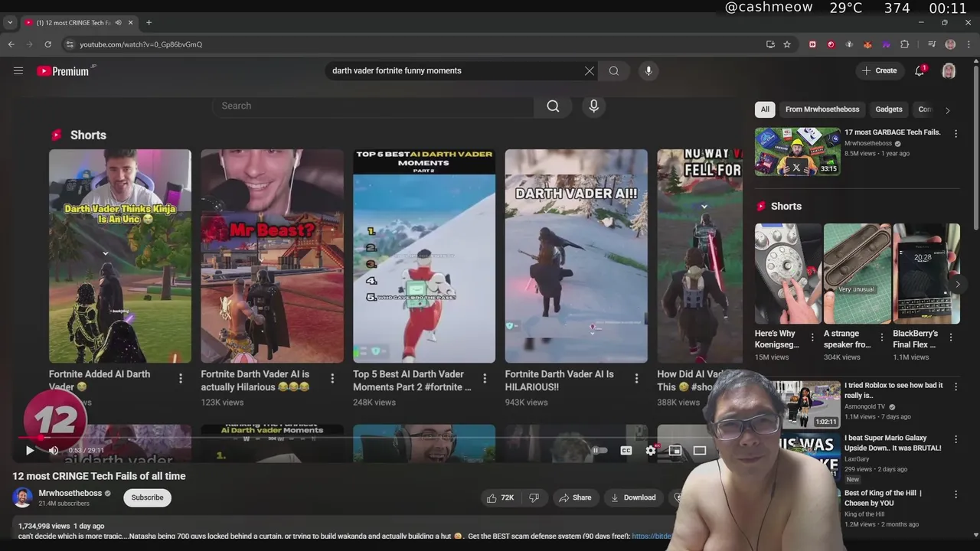Select the Gadgets chip
The height and width of the screenshot is (551, 980).
tap(889, 109)
